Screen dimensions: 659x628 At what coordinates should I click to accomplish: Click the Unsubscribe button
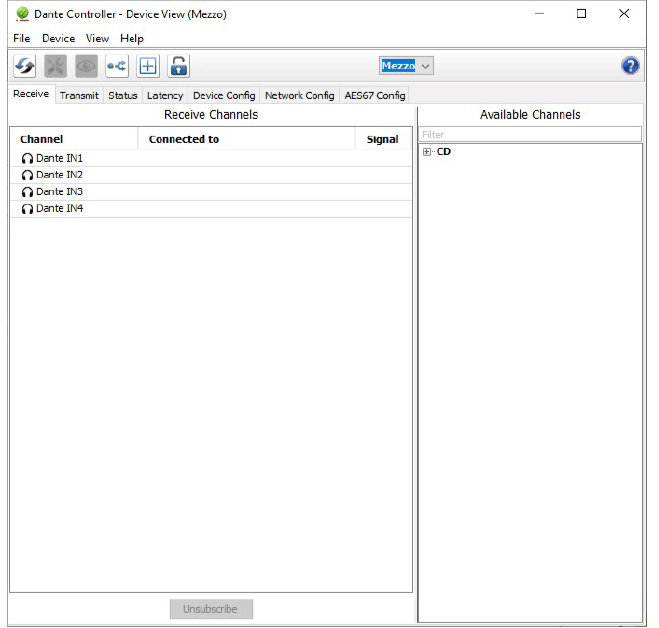[x=211, y=609]
